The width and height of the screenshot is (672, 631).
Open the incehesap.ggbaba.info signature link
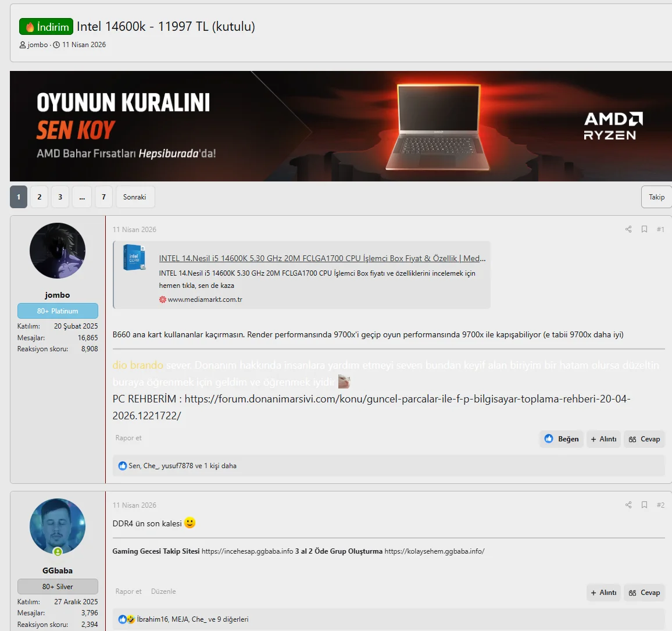(247, 551)
